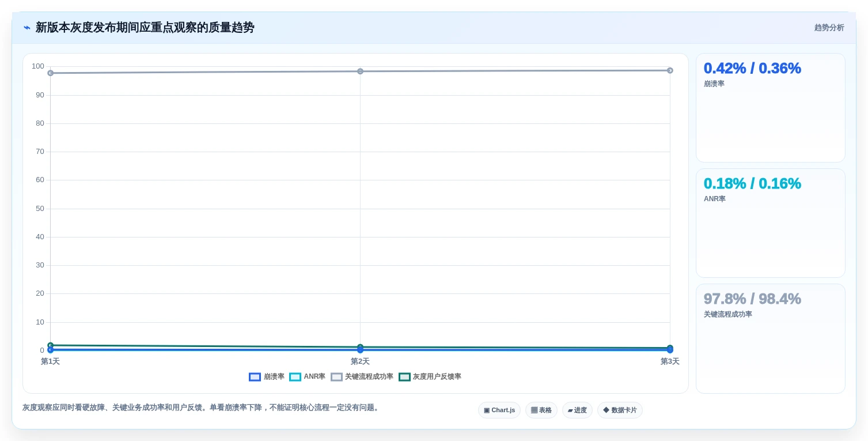Click the 100 y-axis tick label
This screenshot has width=868, height=441.
coord(38,66)
